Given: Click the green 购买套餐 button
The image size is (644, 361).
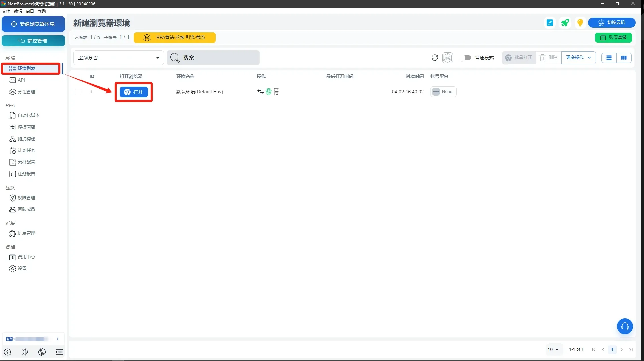Looking at the screenshot, I should pos(613,37).
